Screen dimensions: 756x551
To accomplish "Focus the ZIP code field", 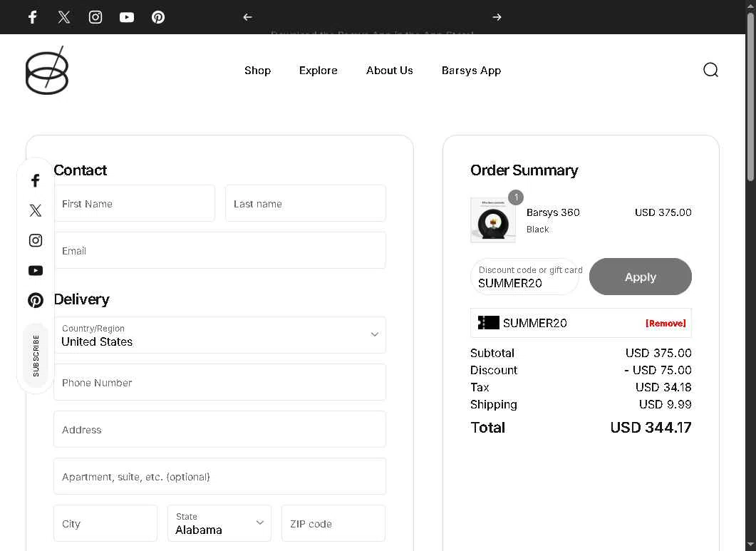I will [333, 523].
